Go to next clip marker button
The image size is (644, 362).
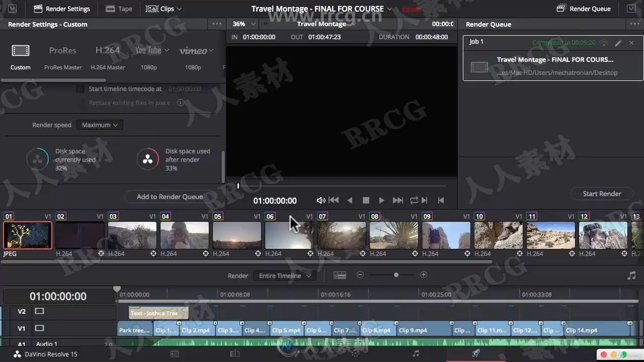coord(425,200)
